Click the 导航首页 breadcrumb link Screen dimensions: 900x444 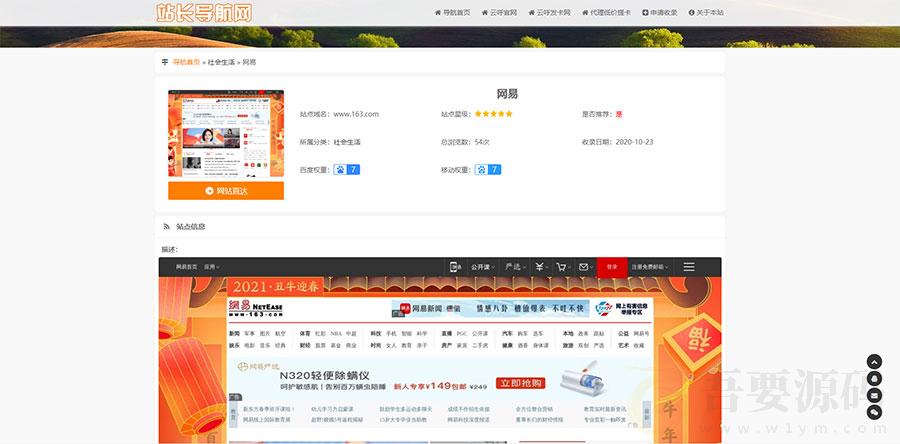click(x=186, y=62)
